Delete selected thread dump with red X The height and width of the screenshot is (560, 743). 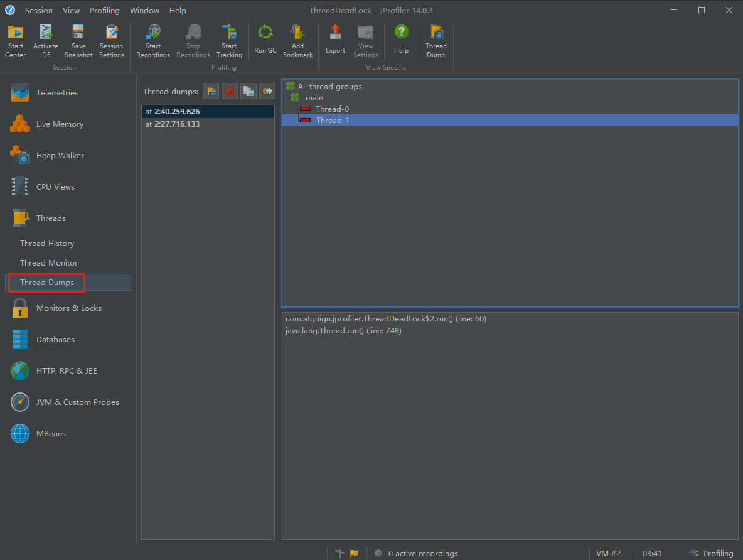tap(230, 91)
